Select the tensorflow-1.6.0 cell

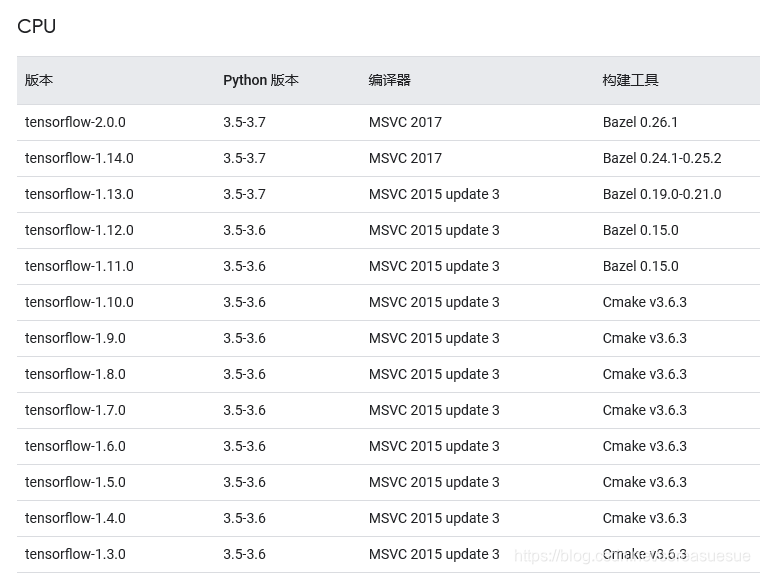click(75, 446)
